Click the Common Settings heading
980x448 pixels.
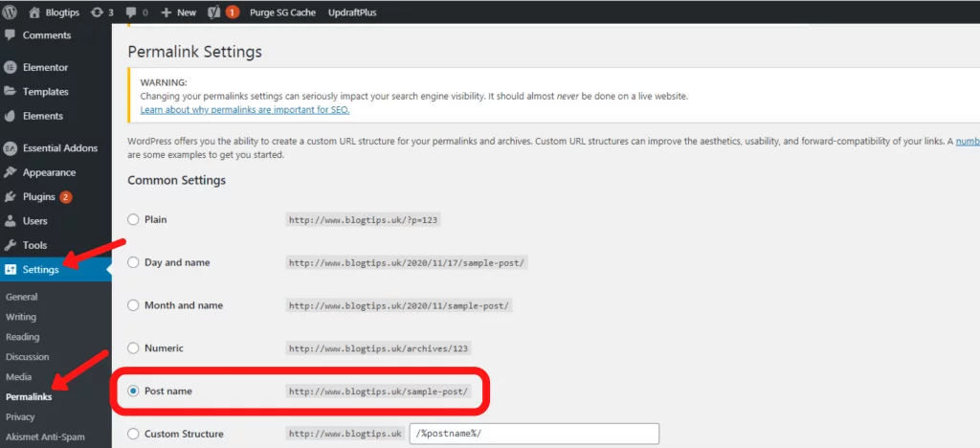[x=177, y=181]
